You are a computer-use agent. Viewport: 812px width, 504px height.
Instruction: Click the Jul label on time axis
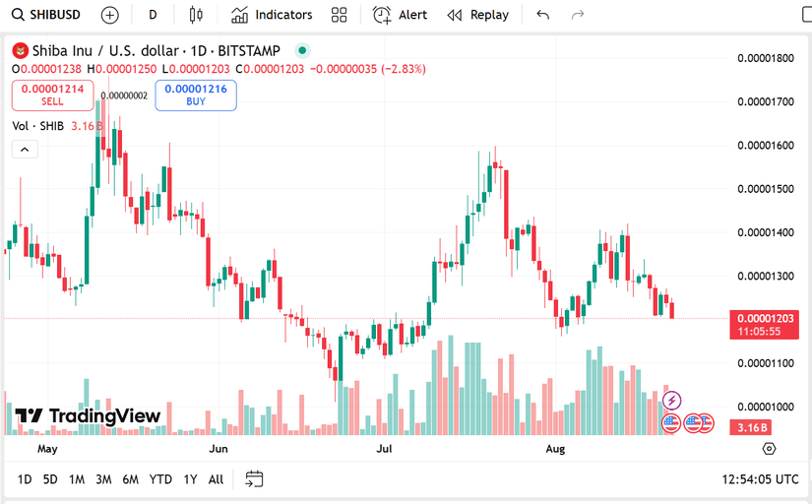tap(384, 449)
